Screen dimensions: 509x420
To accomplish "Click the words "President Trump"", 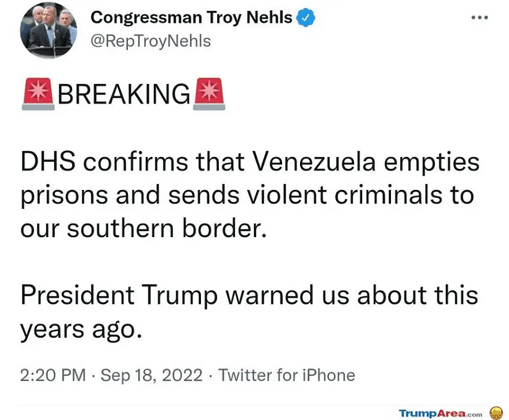I will point(119,296).
